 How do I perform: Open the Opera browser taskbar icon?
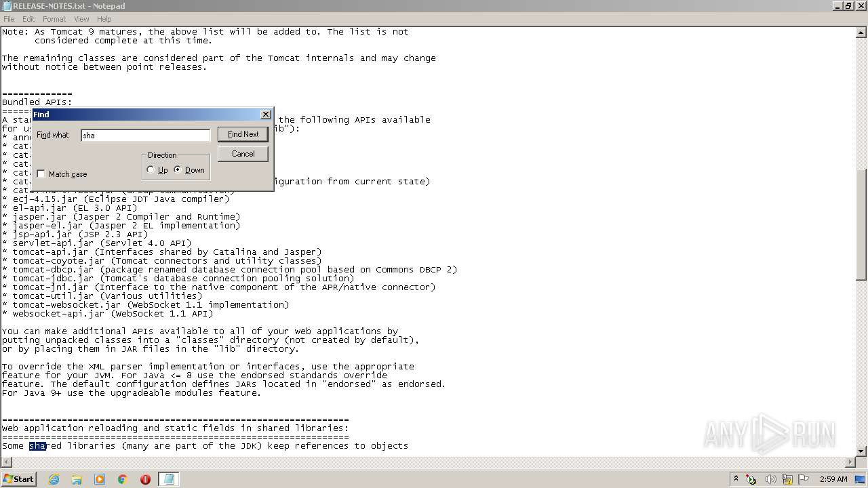145,479
